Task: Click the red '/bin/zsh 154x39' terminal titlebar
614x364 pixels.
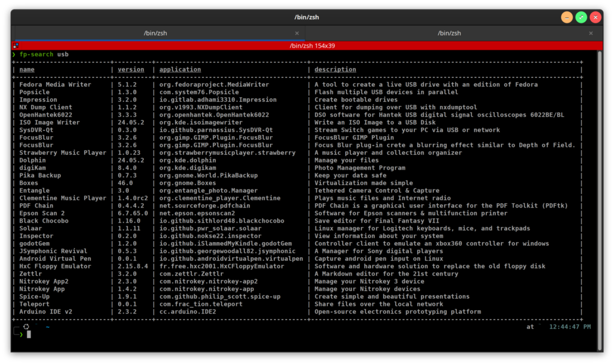Action: tap(312, 46)
